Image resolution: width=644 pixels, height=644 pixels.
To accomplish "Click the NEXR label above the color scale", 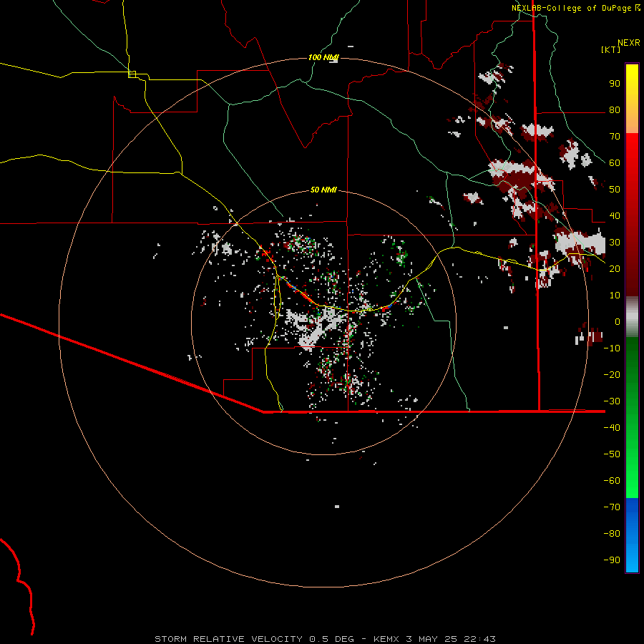I will (629, 43).
